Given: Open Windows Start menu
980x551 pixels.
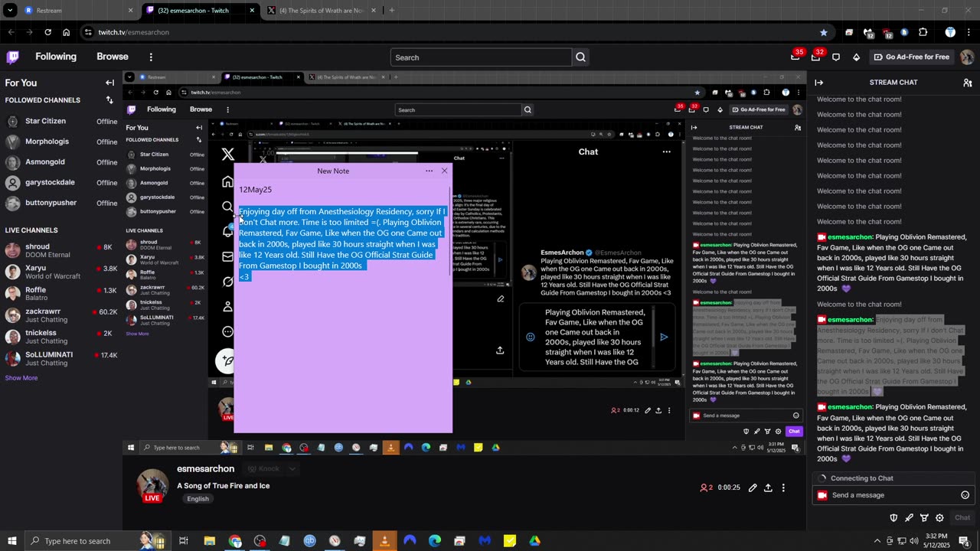Looking at the screenshot, I should click(x=12, y=541).
